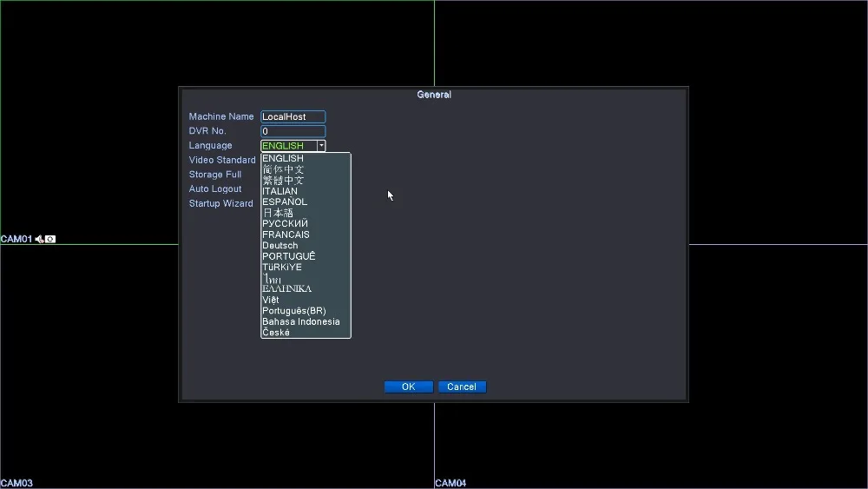Pick РУССКИЙ from the dropdown list

285,224
